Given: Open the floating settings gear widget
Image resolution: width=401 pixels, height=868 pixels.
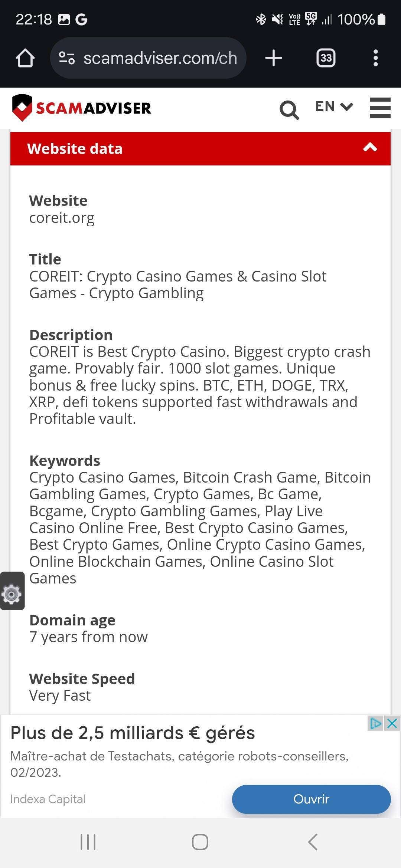Looking at the screenshot, I should tap(12, 591).
